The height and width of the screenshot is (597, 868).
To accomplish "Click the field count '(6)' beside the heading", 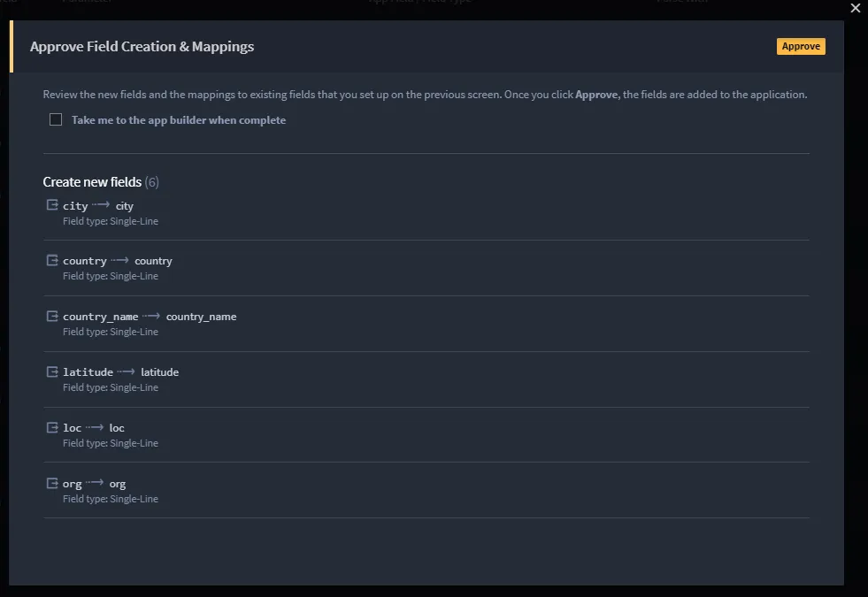I will click(151, 182).
